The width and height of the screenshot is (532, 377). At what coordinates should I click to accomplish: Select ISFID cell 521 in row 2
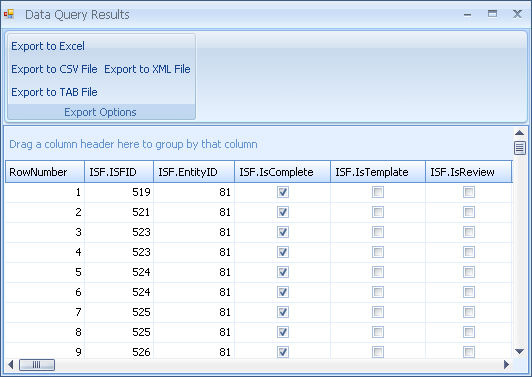[119, 212]
